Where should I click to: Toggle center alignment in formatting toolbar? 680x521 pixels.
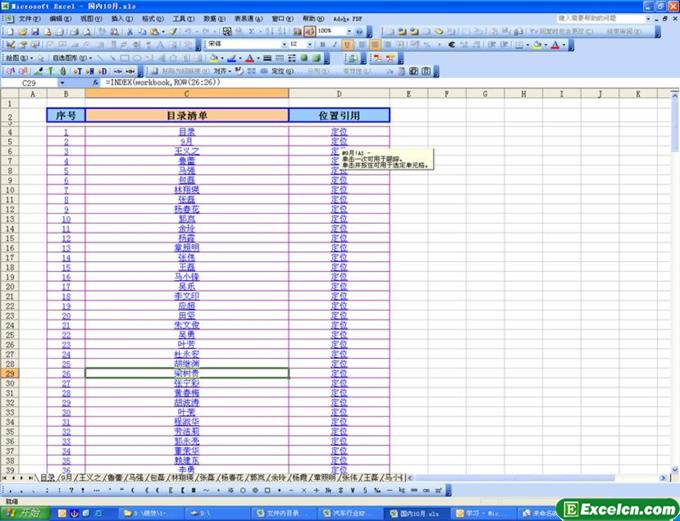375,44
